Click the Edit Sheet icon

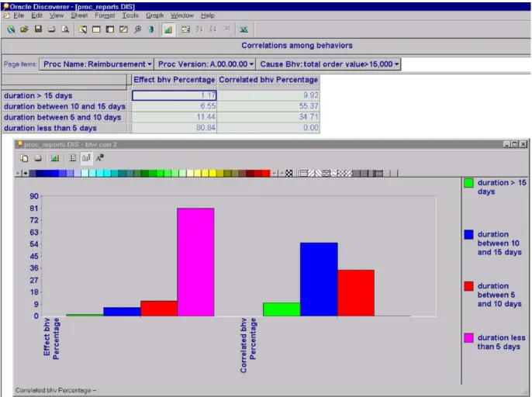123,29
